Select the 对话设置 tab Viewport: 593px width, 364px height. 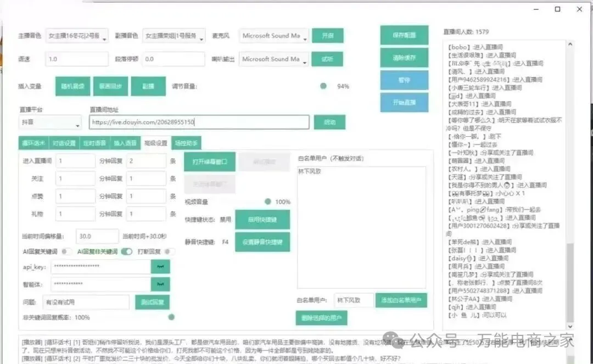[x=64, y=143]
